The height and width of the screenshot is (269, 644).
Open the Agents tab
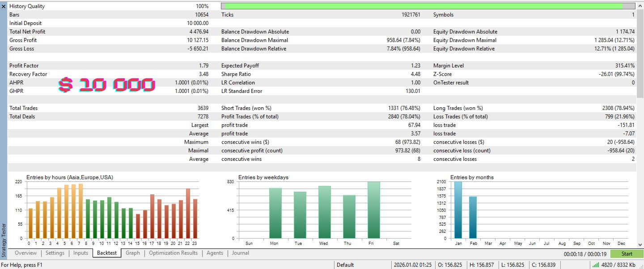(215, 253)
